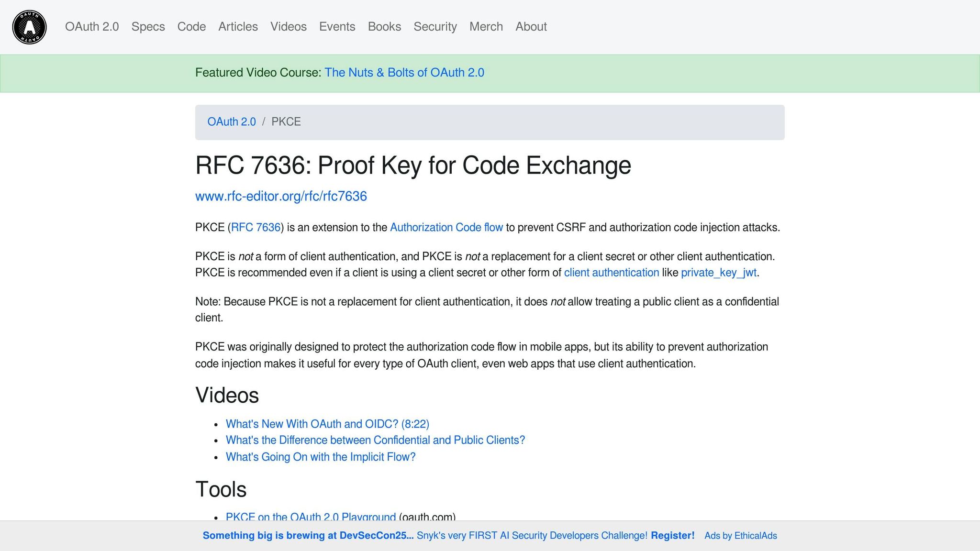Open The Nuts & Bolts of OAuth 2.0 course
This screenshot has height=551, width=980.
pos(404,73)
